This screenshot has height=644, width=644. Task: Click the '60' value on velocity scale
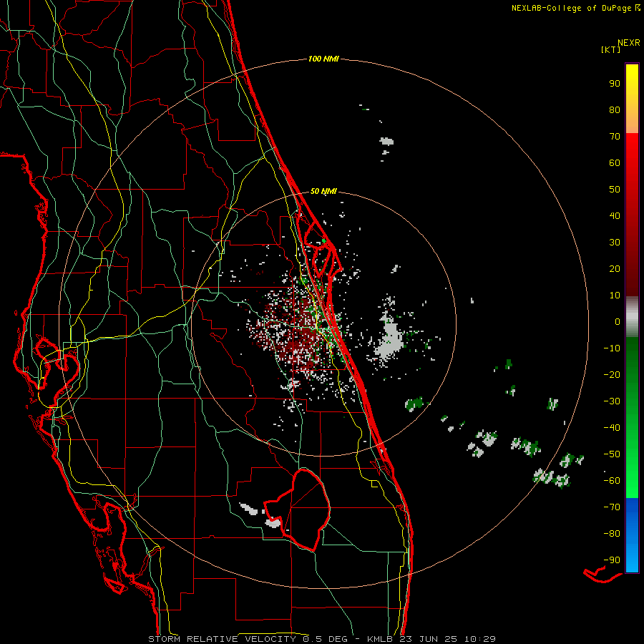(x=615, y=163)
